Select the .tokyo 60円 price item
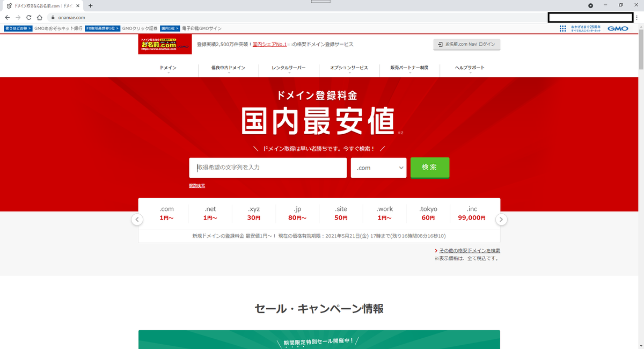The width and height of the screenshot is (644, 349). tap(428, 214)
